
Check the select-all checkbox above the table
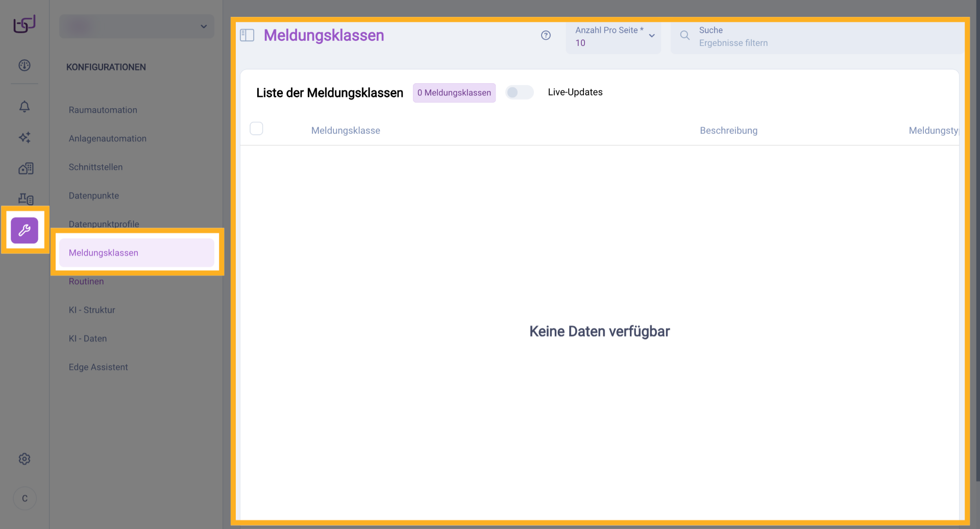pos(257,129)
